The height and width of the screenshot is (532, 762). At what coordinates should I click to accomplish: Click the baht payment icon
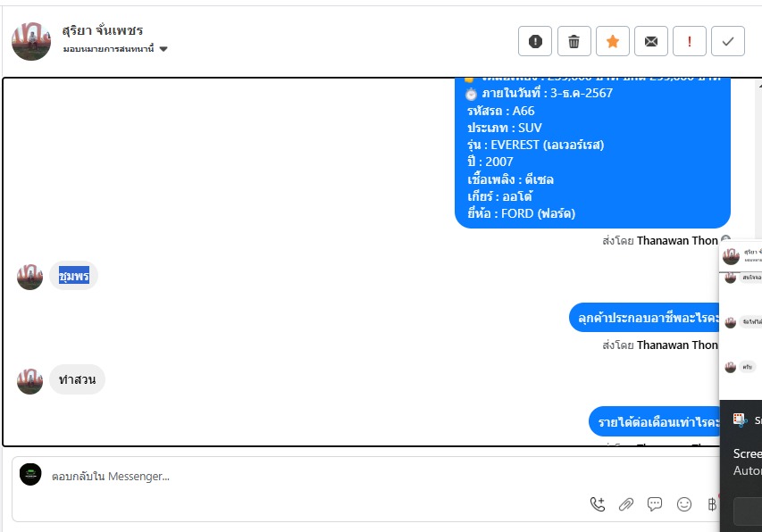click(712, 504)
